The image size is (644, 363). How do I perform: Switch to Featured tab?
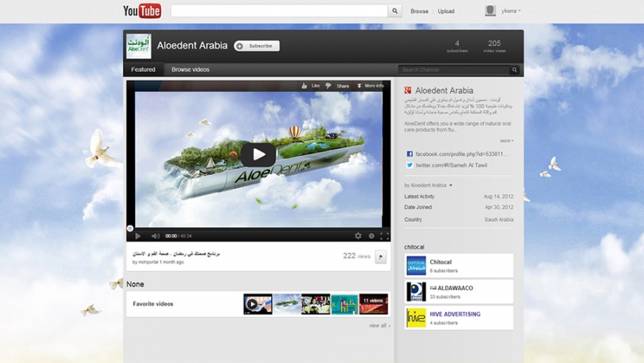143,69
